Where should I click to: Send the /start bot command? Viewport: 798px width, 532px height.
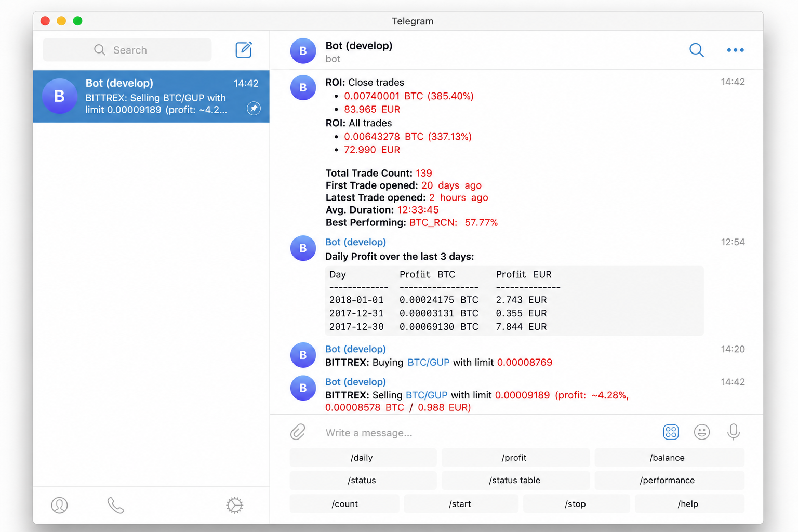tap(461, 504)
